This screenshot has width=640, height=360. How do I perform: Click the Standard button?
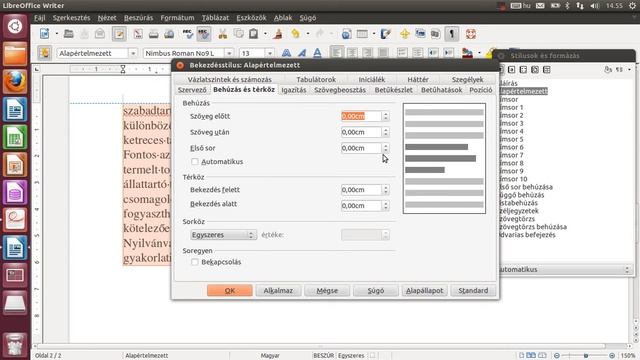[x=473, y=291]
